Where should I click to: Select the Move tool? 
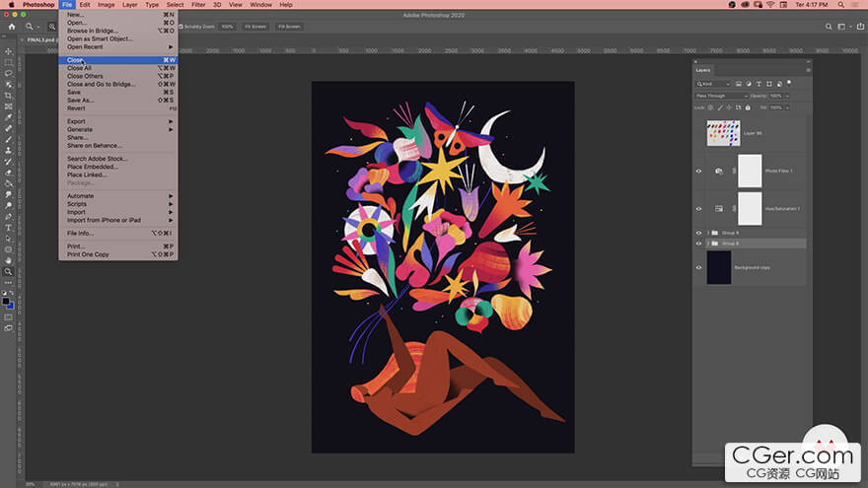(8, 51)
